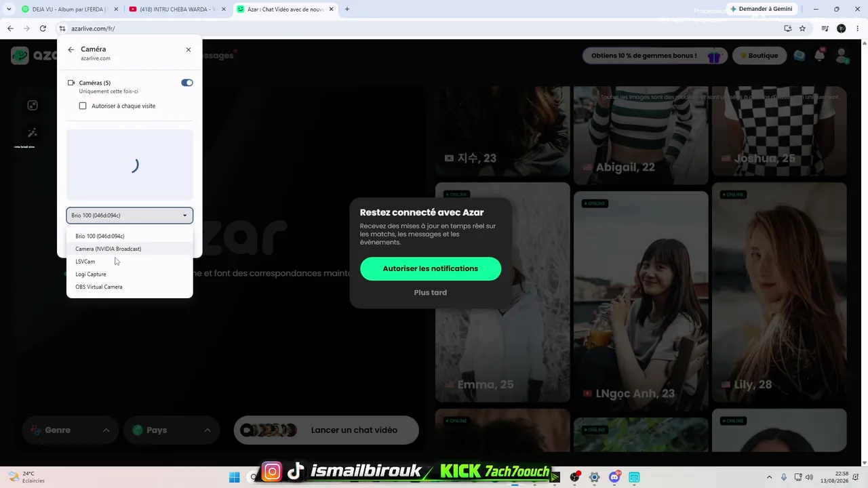
Task: Click the microphone icon in system tray
Action: 784,477
